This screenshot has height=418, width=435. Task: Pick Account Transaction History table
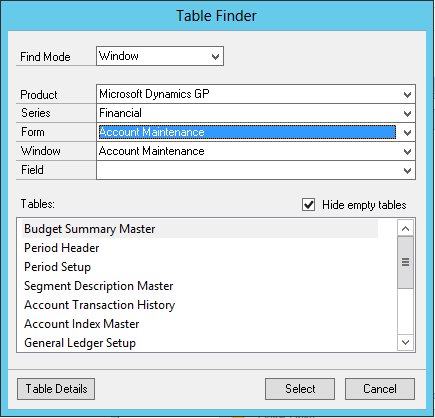click(x=100, y=305)
